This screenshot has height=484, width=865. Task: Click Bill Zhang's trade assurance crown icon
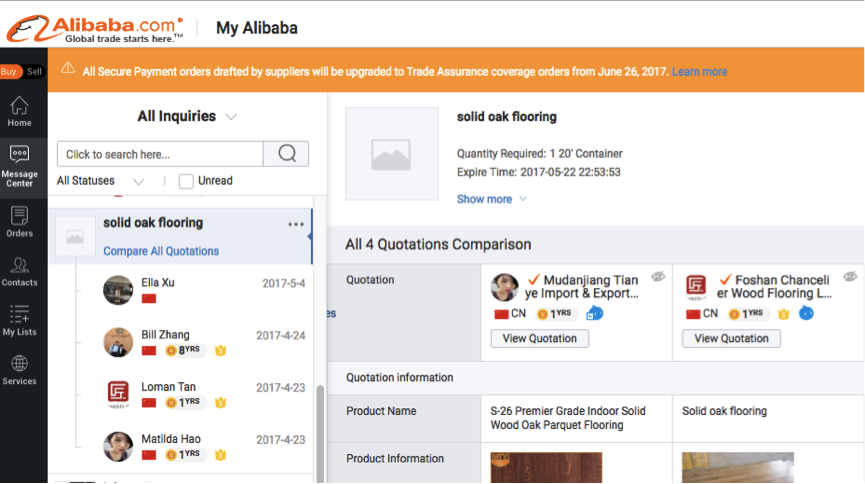click(221, 350)
